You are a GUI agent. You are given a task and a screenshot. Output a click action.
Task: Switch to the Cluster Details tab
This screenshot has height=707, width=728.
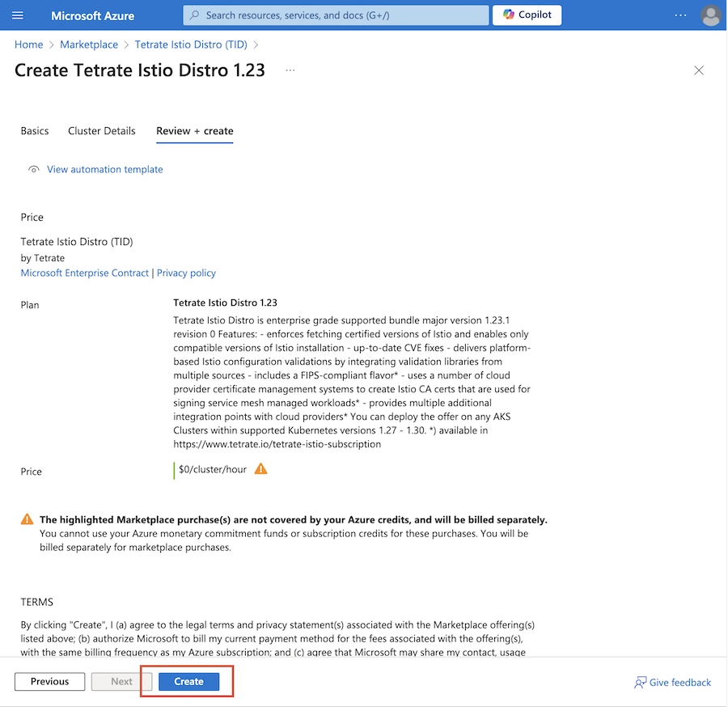tap(102, 131)
